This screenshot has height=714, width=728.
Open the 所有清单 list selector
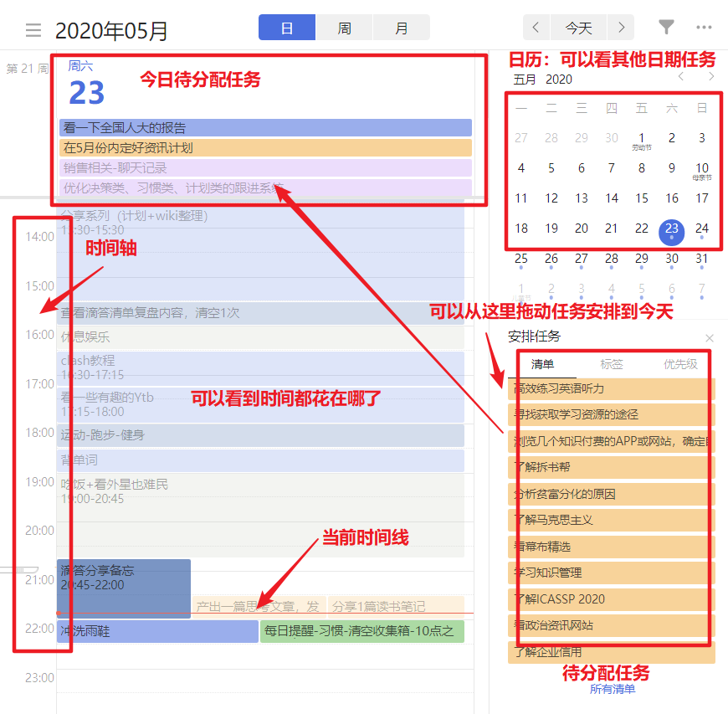coord(613,689)
